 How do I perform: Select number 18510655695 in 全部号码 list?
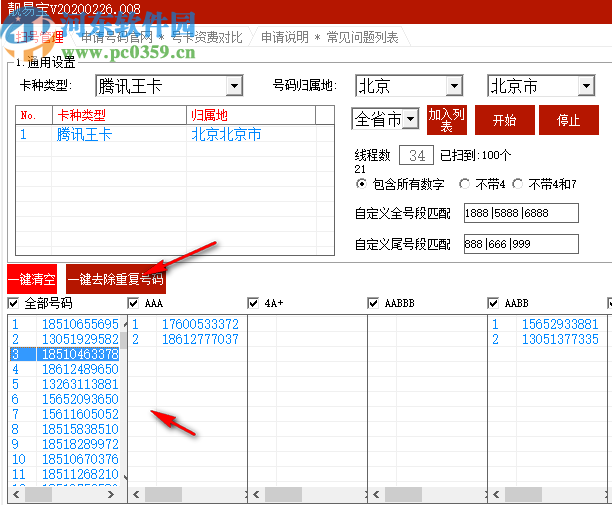click(x=80, y=324)
